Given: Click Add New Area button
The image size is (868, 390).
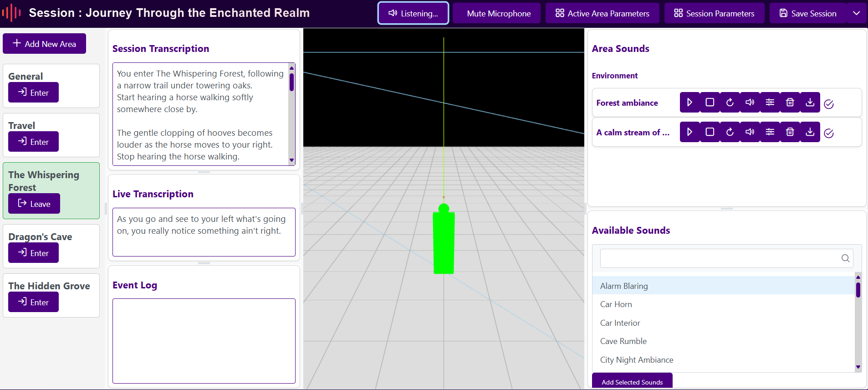Looking at the screenshot, I should click(x=44, y=44).
